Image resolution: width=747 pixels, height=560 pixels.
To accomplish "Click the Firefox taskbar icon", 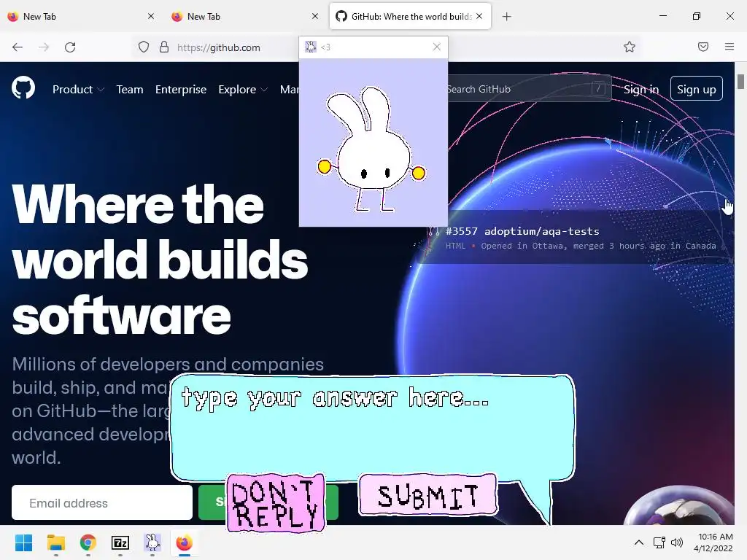I will 185,542.
